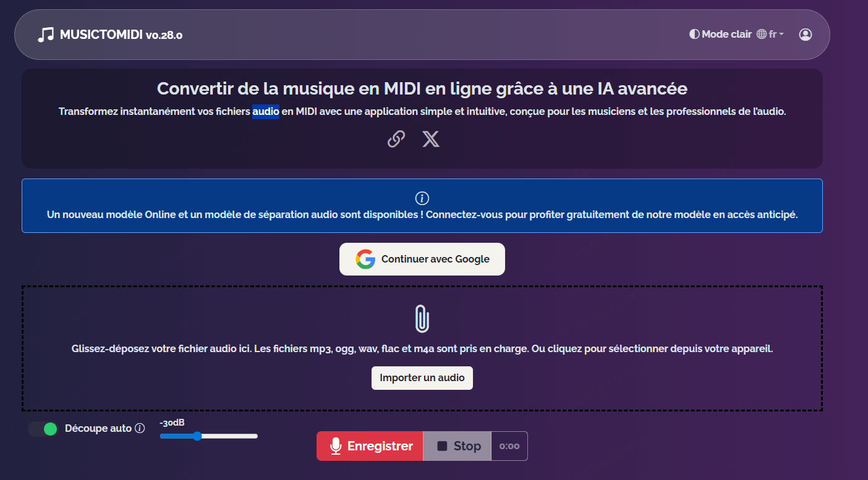Click the 0:00 recording timer
Screen dimensions: 868x480
(x=509, y=445)
